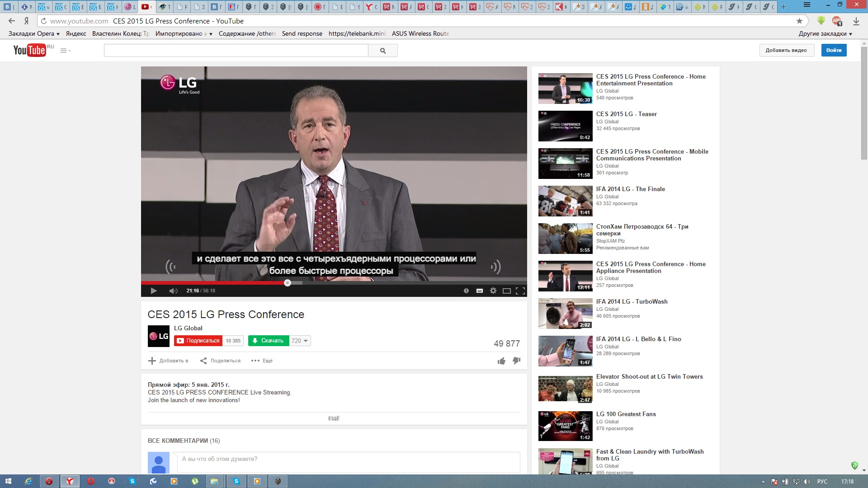Open CES 2015 LG Teaser thumbnail
The width and height of the screenshot is (868, 488).
pos(565,126)
